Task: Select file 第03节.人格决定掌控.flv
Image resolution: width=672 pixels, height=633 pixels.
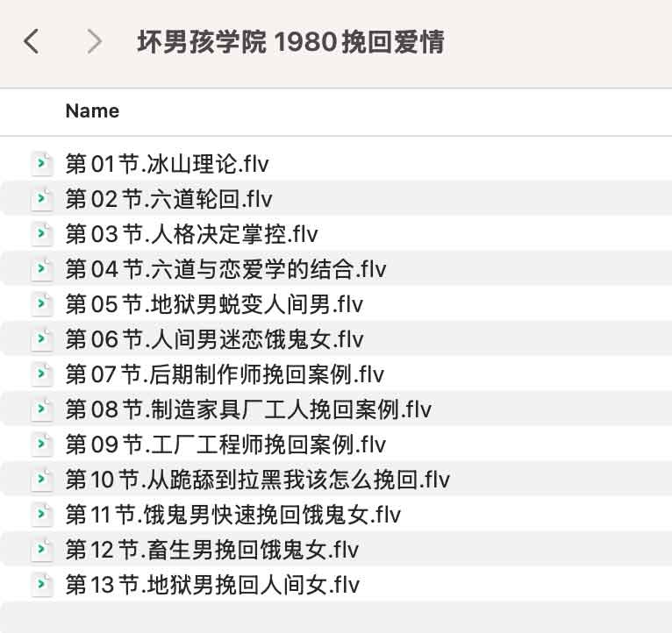Action: click(x=191, y=234)
